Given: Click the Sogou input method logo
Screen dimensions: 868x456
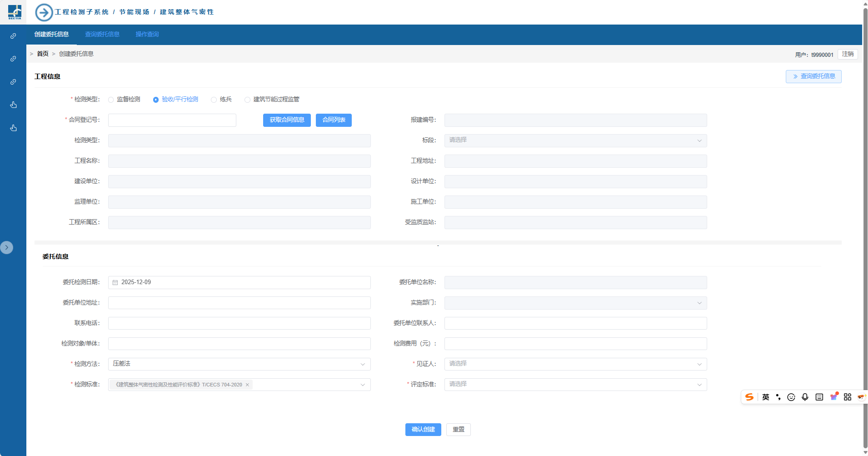Looking at the screenshot, I should coord(749,397).
